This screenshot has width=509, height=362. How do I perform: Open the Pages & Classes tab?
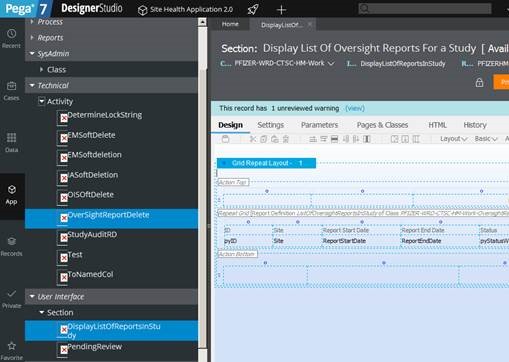click(382, 125)
